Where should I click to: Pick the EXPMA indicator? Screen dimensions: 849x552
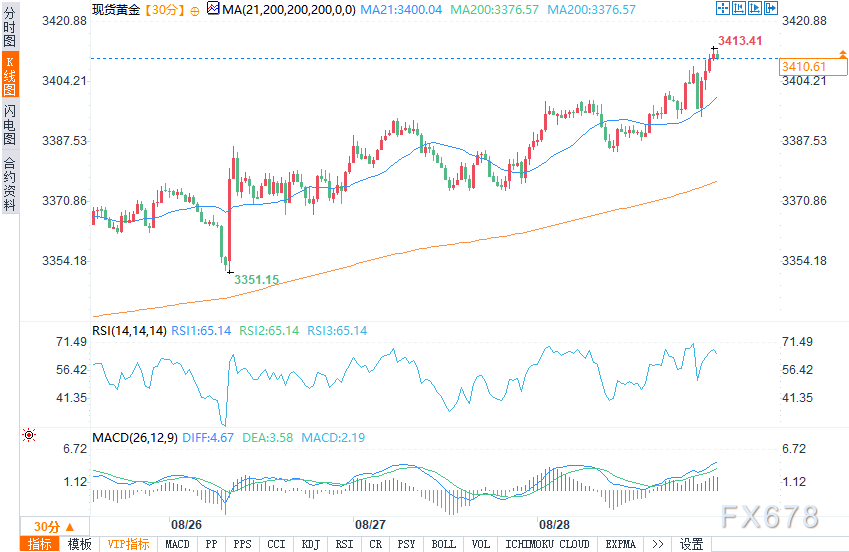click(620, 544)
